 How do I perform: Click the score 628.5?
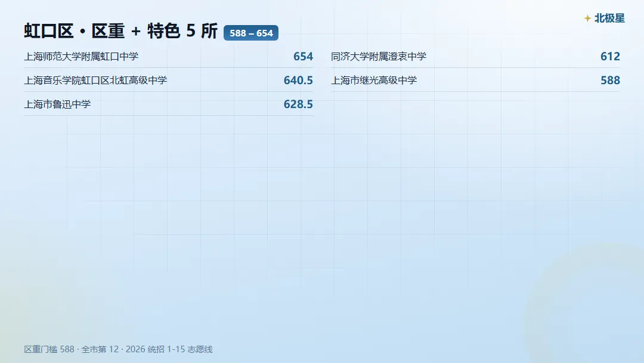click(x=298, y=104)
